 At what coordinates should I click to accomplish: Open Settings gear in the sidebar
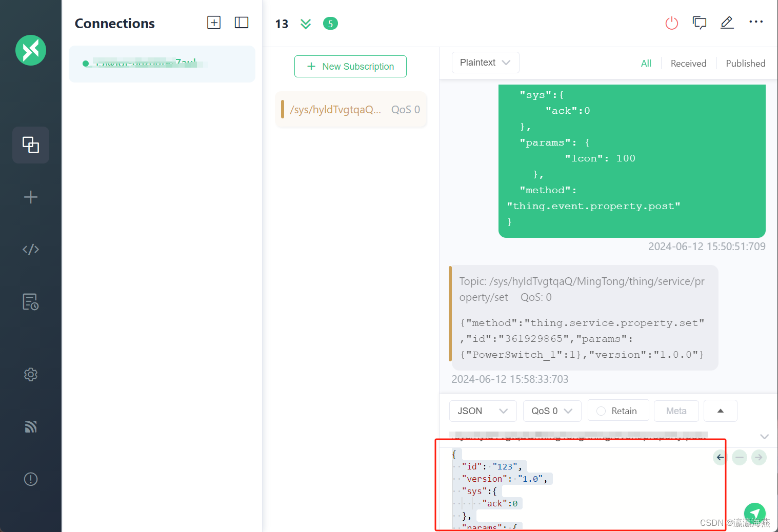pos(31,375)
